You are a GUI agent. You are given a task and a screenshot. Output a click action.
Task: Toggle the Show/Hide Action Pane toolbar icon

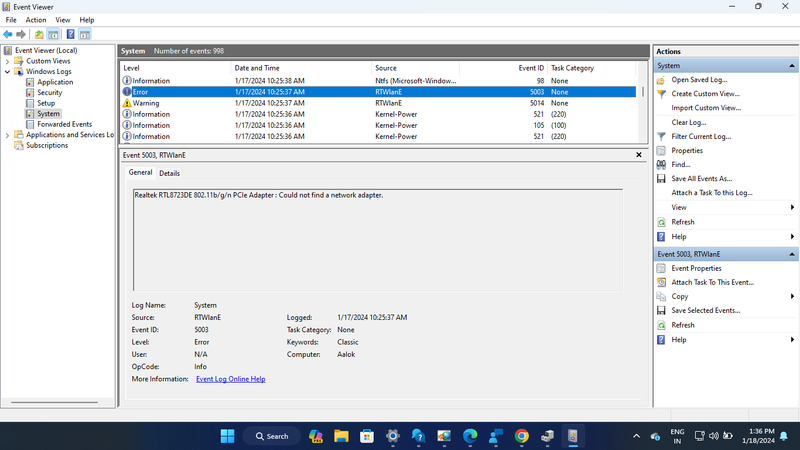(85, 34)
